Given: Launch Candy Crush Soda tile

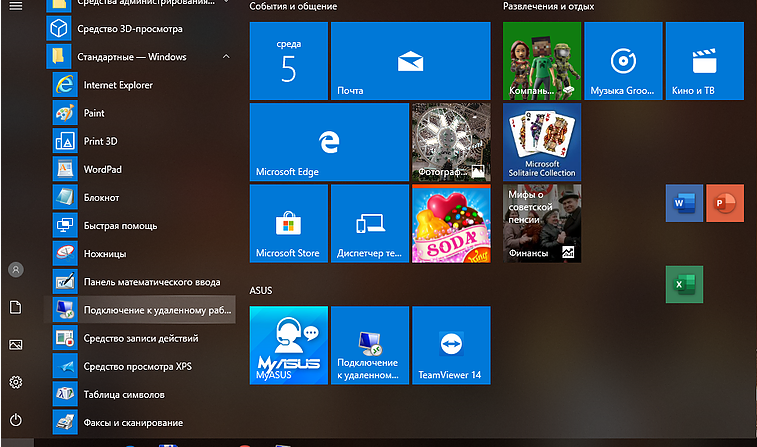Looking at the screenshot, I should 451,224.
